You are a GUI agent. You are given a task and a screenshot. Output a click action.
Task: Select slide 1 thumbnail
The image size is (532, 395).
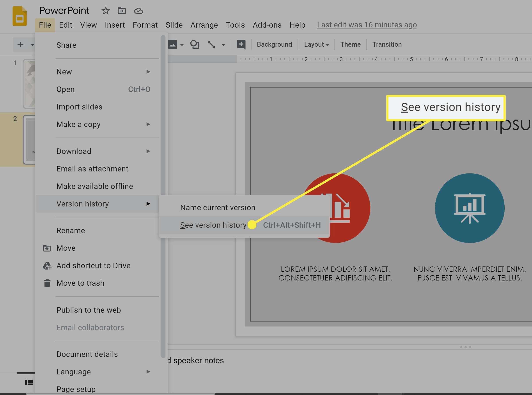tap(29, 84)
